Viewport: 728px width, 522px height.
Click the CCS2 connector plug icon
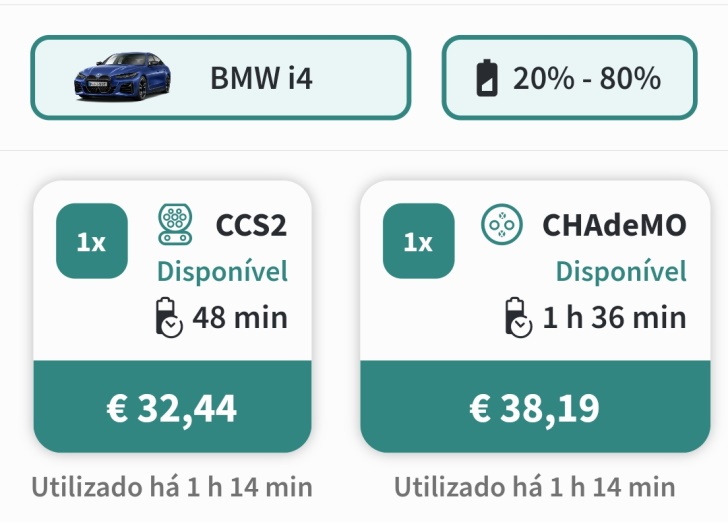[x=175, y=224]
